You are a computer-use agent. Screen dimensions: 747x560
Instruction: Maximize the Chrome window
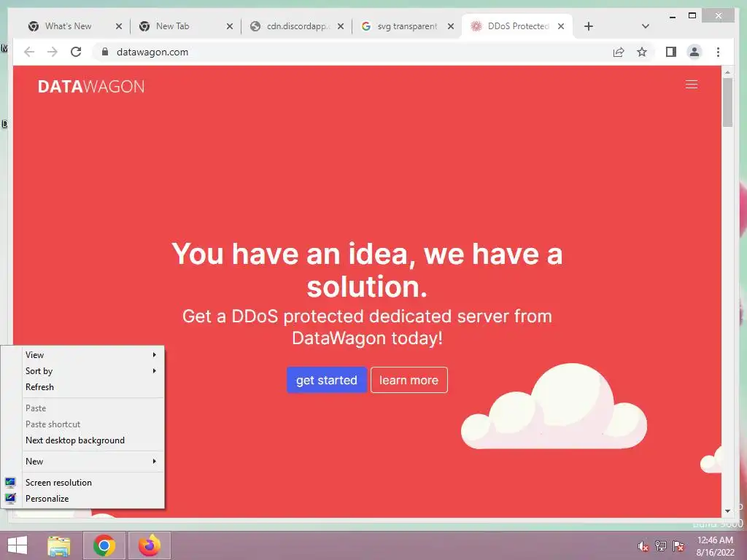coord(692,16)
